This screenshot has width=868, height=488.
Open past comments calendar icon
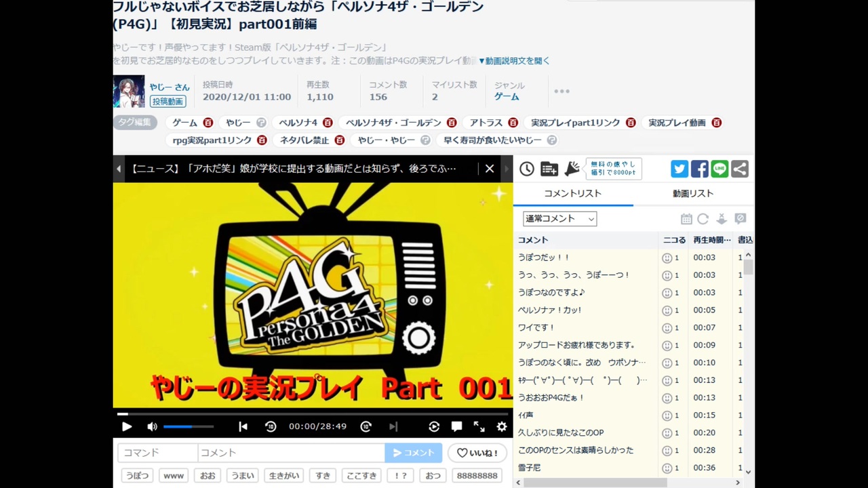(x=686, y=219)
